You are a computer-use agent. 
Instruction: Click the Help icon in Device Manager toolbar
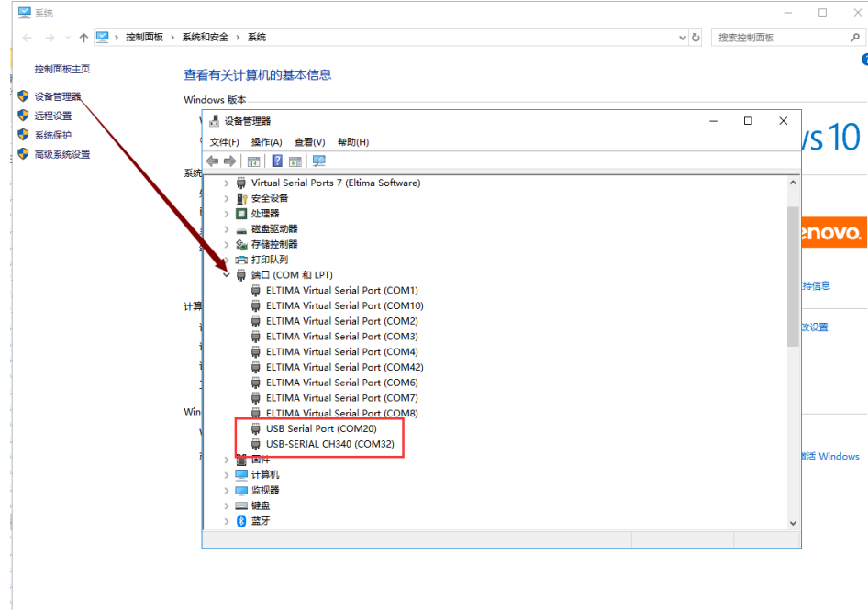coord(277,161)
